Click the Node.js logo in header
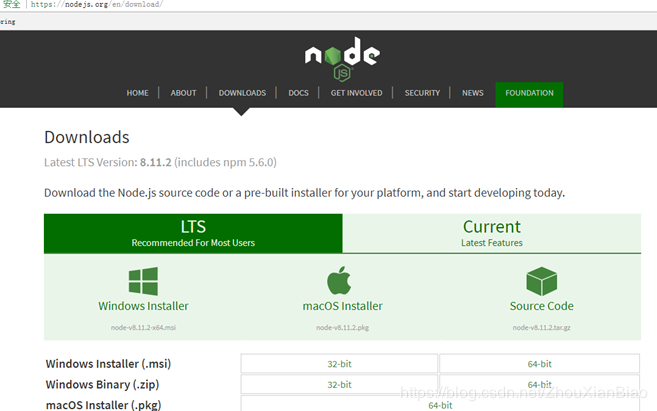 (342, 59)
